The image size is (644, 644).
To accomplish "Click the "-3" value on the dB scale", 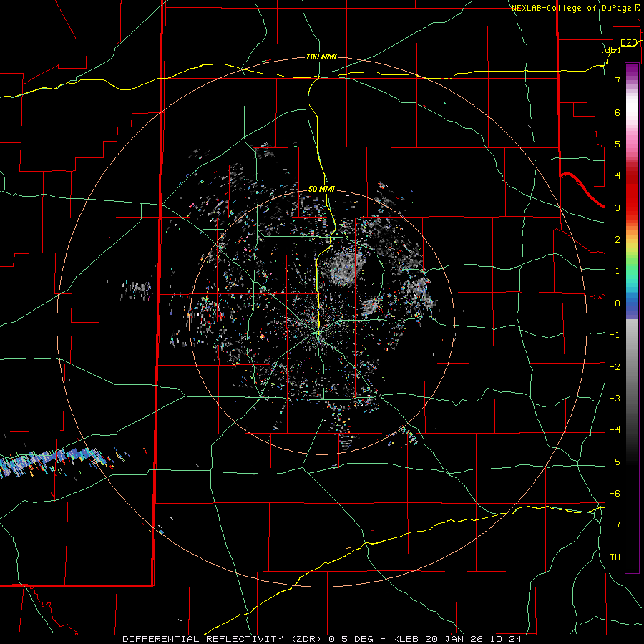I will point(615,399).
